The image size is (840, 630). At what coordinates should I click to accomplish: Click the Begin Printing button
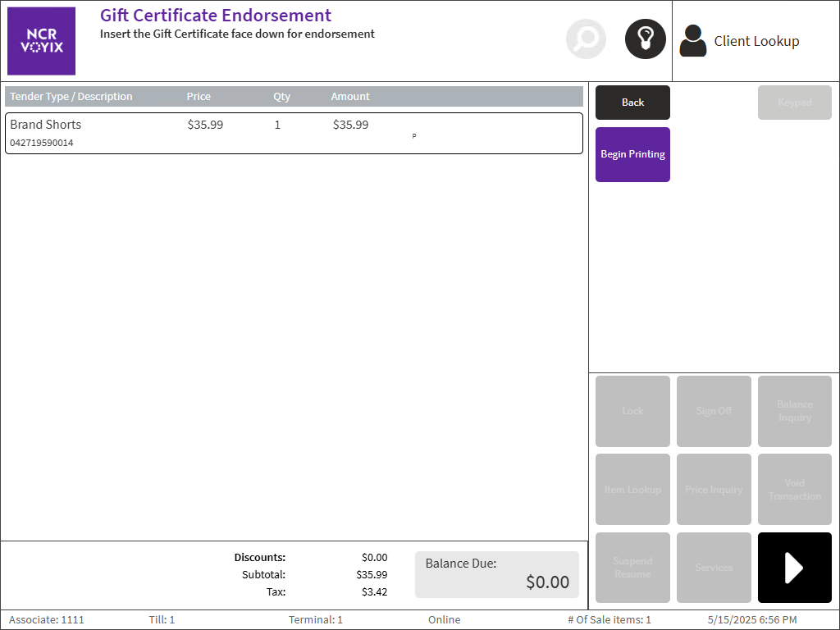tap(632, 154)
